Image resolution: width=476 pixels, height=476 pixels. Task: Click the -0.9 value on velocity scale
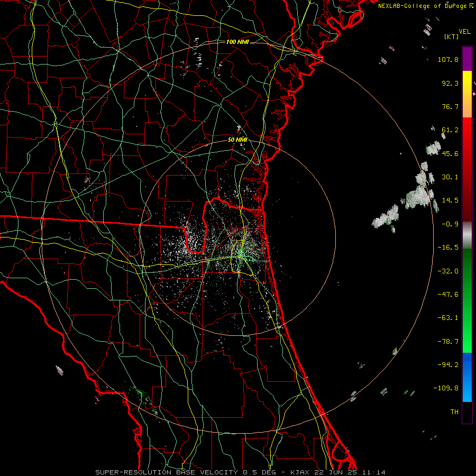(x=450, y=224)
